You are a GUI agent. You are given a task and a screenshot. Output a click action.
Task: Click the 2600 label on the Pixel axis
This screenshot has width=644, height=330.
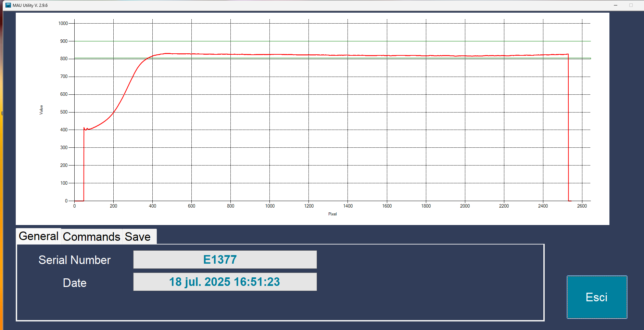[x=582, y=206]
